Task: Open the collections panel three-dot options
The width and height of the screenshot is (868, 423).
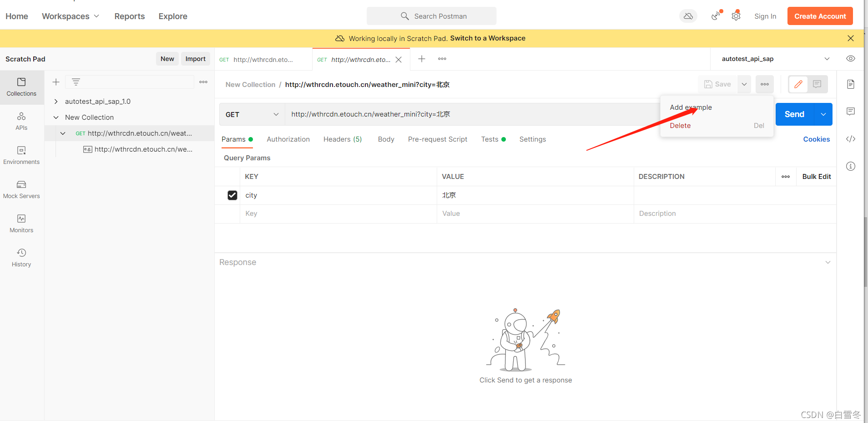Action: coord(203,82)
